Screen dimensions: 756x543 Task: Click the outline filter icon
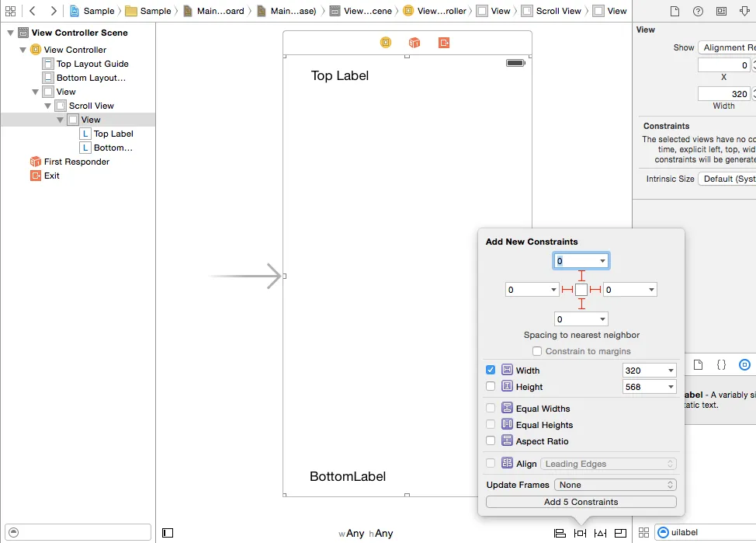13,532
